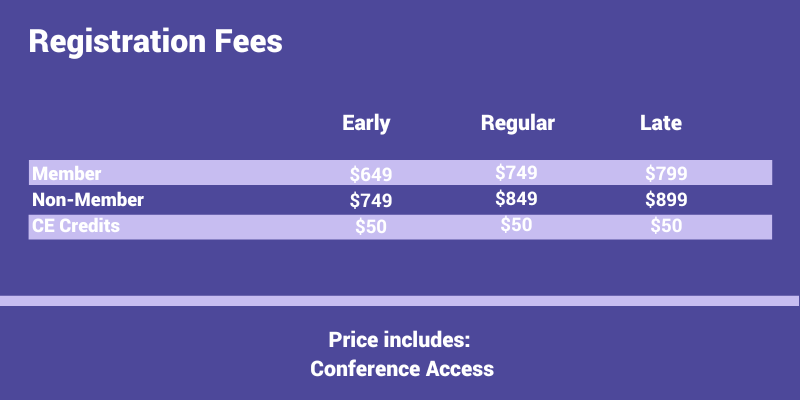Pick the Non-Member Late $899 price
Screen dimensions: 800x400
pos(666,201)
